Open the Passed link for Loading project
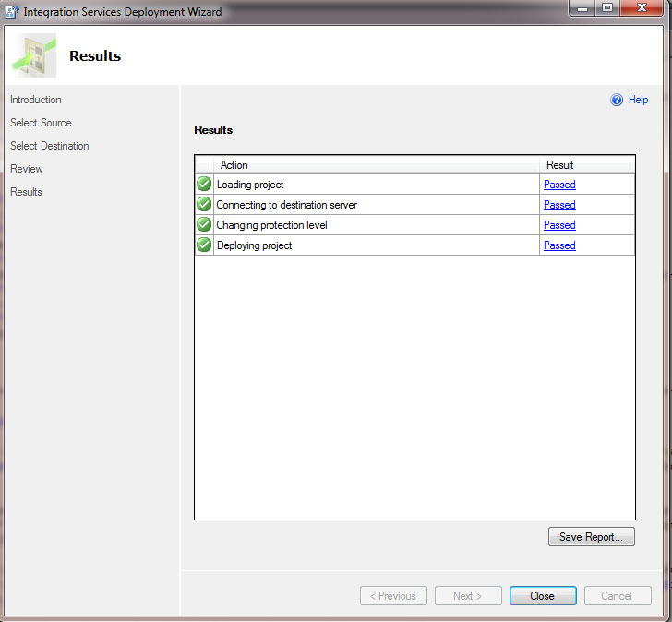Screen dimensions: 672x622 click(559, 185)
